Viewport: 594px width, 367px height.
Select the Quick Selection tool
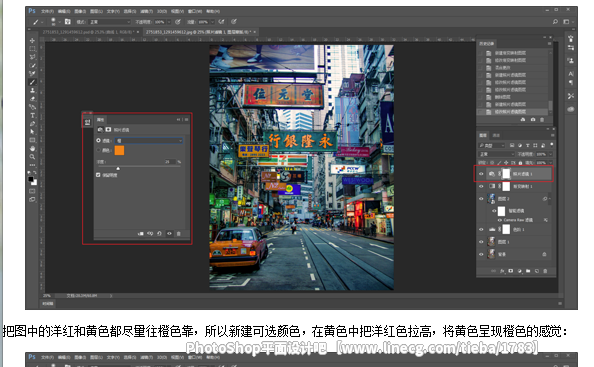click(33, 66)
